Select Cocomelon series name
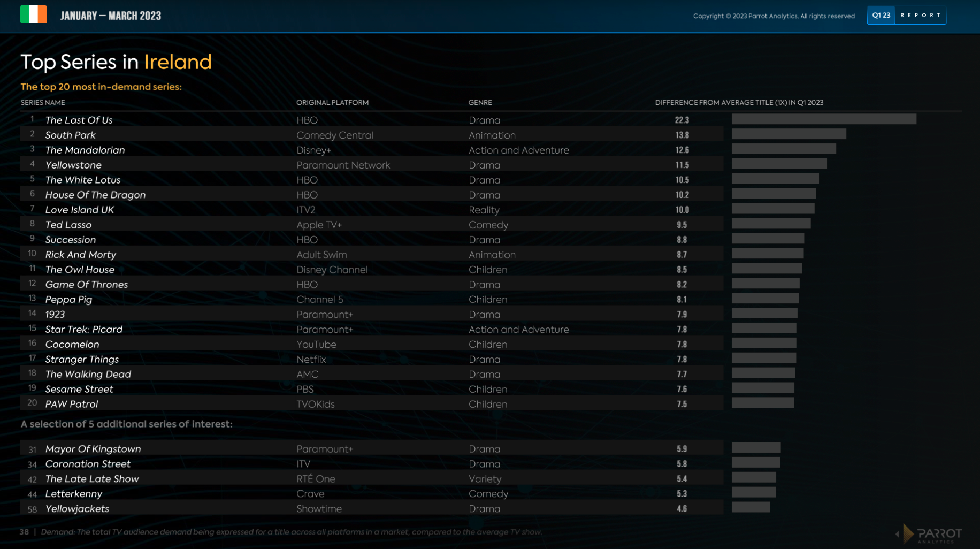The width and height of the screenshot is (980, 549). (x=72, y=345)
